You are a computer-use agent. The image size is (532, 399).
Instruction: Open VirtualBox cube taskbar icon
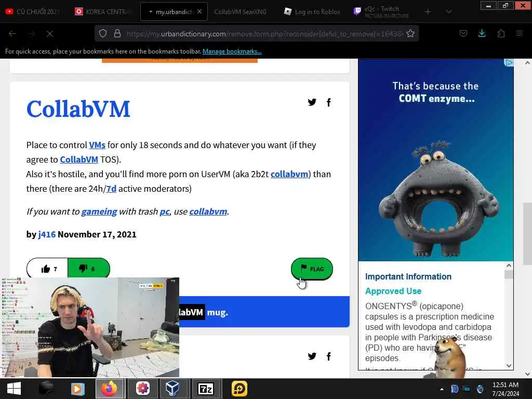point(172,389)
